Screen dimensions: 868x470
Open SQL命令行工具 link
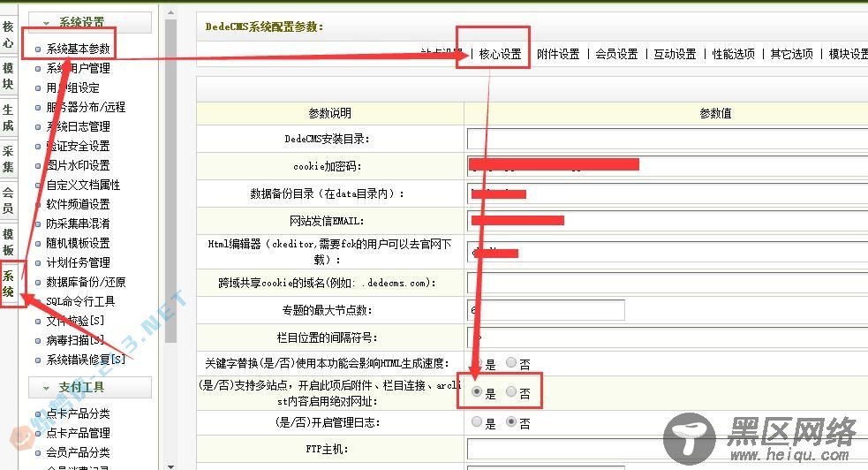click(x=80, y=301)
